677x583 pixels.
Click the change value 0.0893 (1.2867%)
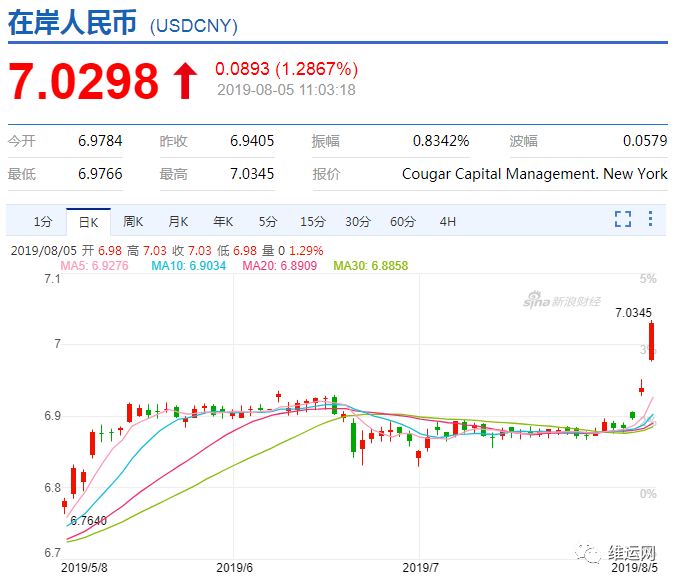click(x=286, y=69)
